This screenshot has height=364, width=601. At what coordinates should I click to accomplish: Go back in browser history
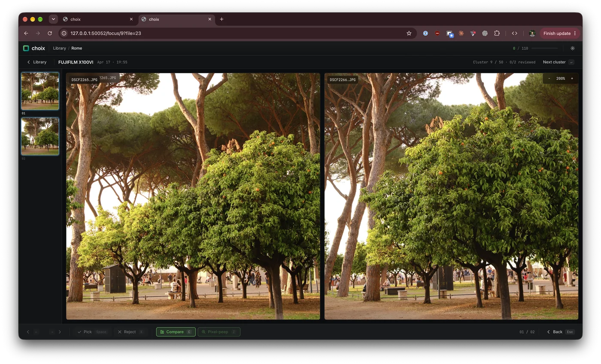tap(26, 33)
